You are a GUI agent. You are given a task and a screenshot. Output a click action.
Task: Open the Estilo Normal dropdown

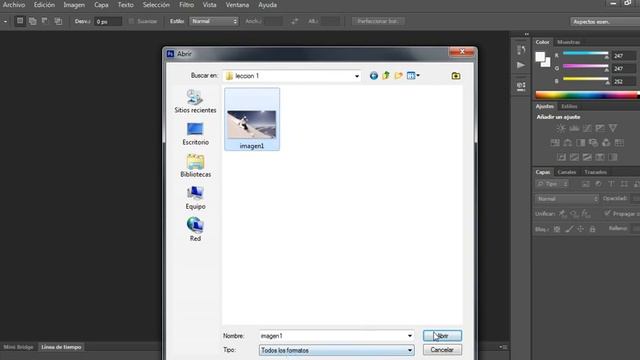pyautogui.click(x=214, y=21)
